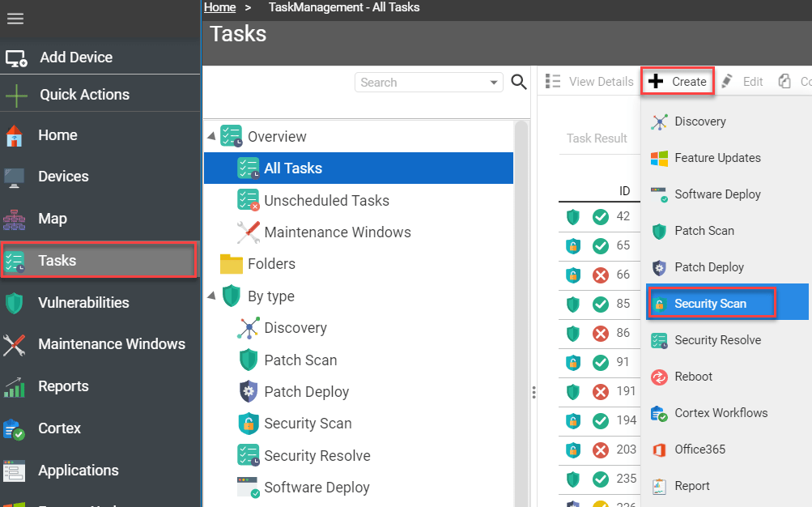Click the Security Scan lock icon in tree
This screenshot has height=507, width=812.
coord(249,424)
